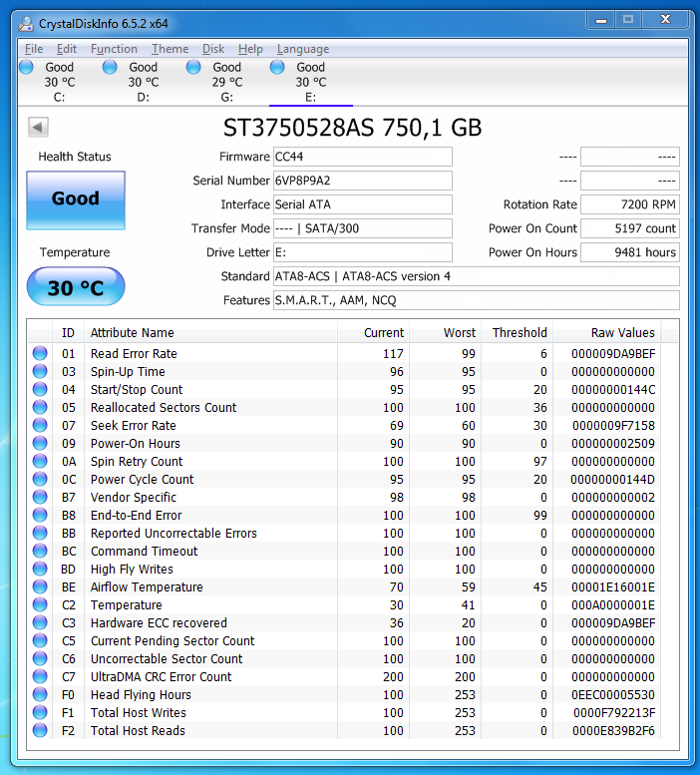Open the Language menu
The image size is (700, 775).
tap(302, 49)
